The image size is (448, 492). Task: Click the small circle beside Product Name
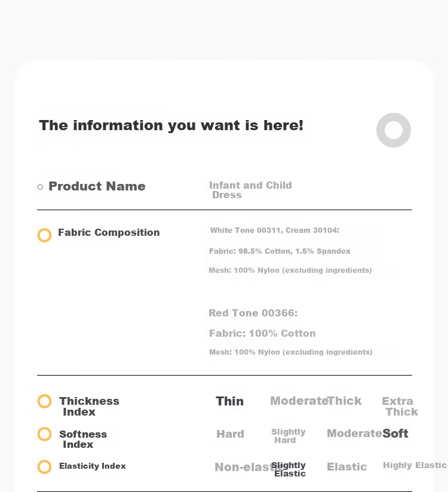click(40, 187)
